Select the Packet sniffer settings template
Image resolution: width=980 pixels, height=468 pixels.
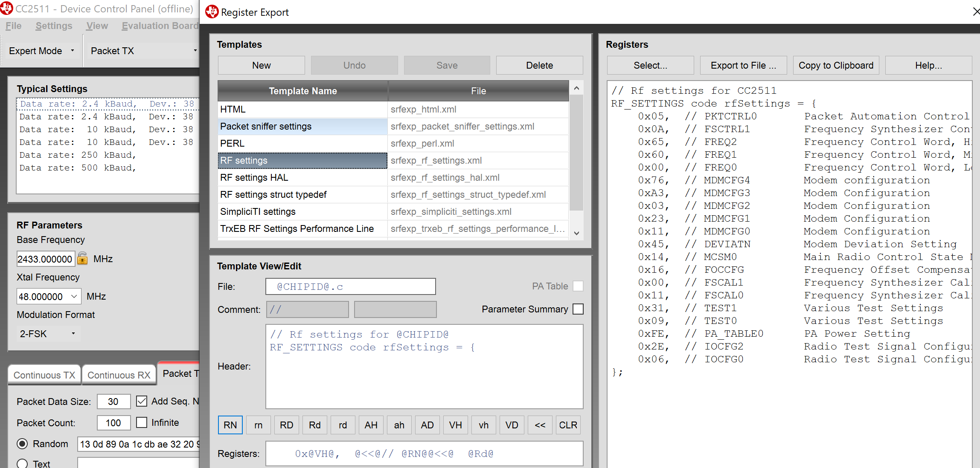(x=393, y=127)
